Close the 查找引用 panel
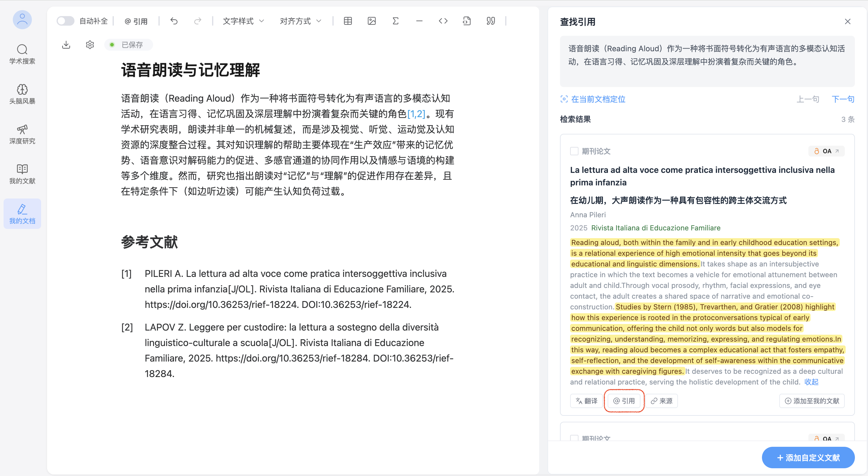 pyautogui.click(x=848, y=21)
